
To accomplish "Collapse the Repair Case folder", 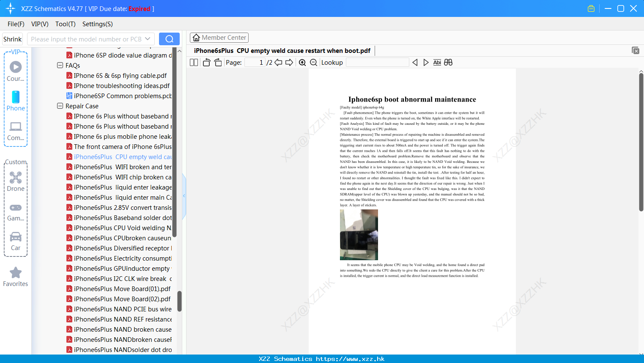I will tap(60, 106).
